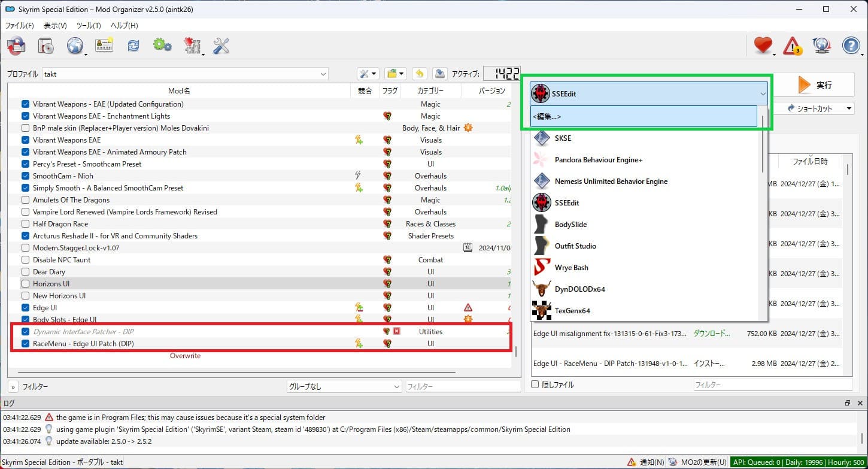The width and height of the screenshot is (868, 469).
Task: Open the heart icon dropdown arrow
Action: [774, 54]
